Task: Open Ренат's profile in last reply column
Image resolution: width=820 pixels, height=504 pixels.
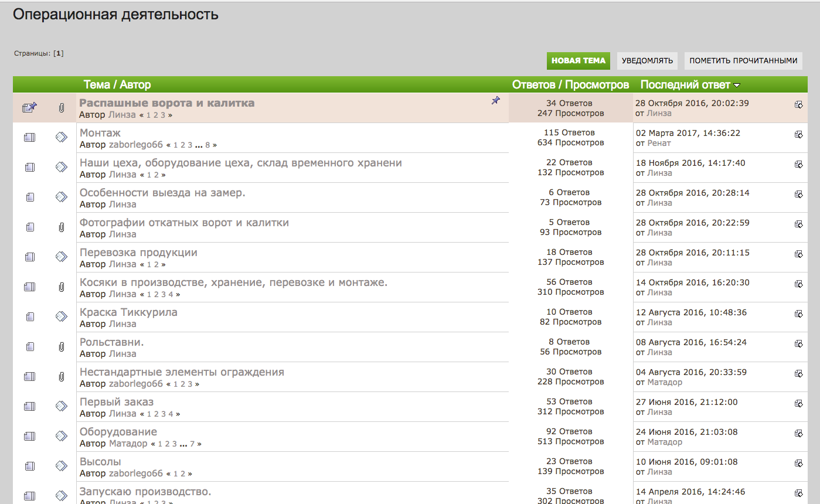Action: click(x=659, y=143)
